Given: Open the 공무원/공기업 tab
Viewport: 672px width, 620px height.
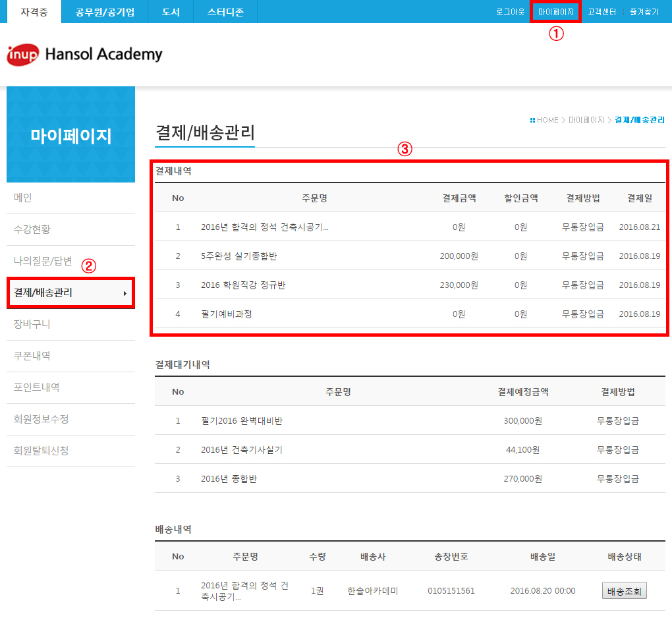Looking at the screenshot, I should pos(105,12).
